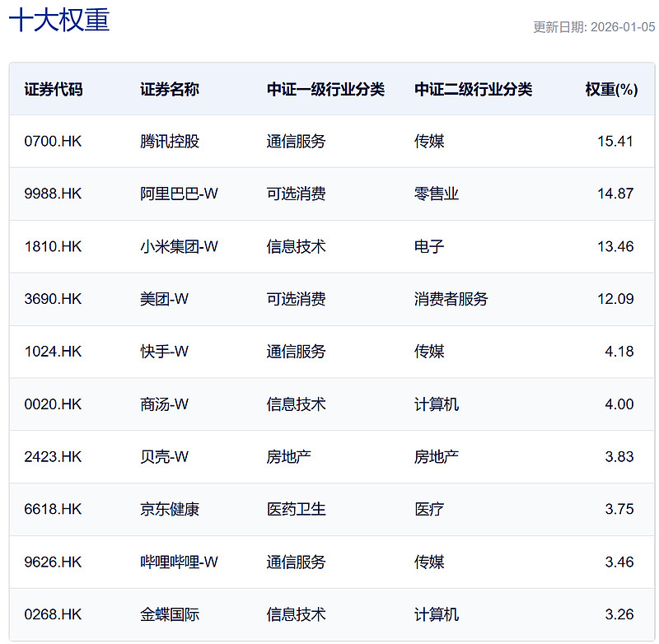This screenshot has height=644, width=659.
Task: Select security code 9988.HK
Action: pos(53,194)
